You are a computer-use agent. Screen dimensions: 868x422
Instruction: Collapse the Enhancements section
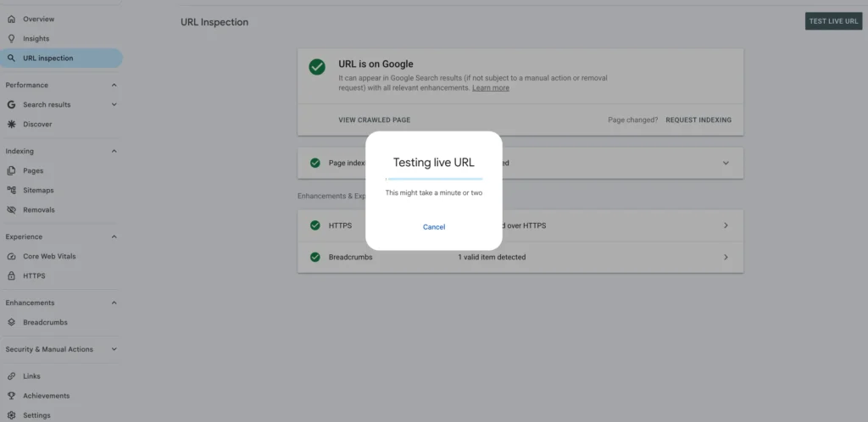pyautogui.click(x=114, y=303)
